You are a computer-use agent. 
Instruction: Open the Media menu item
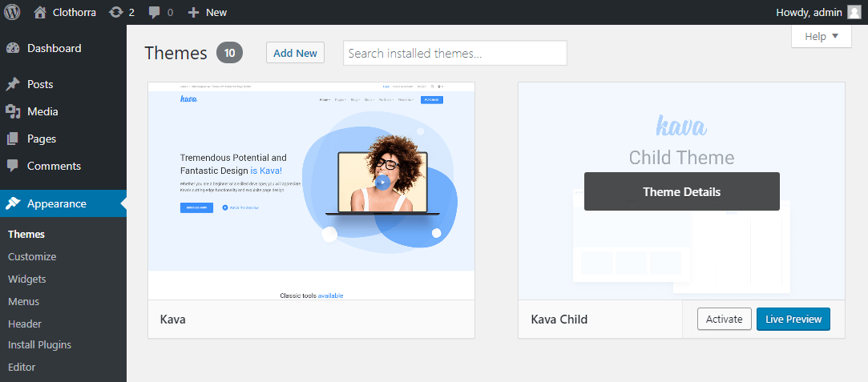[63, 111]
